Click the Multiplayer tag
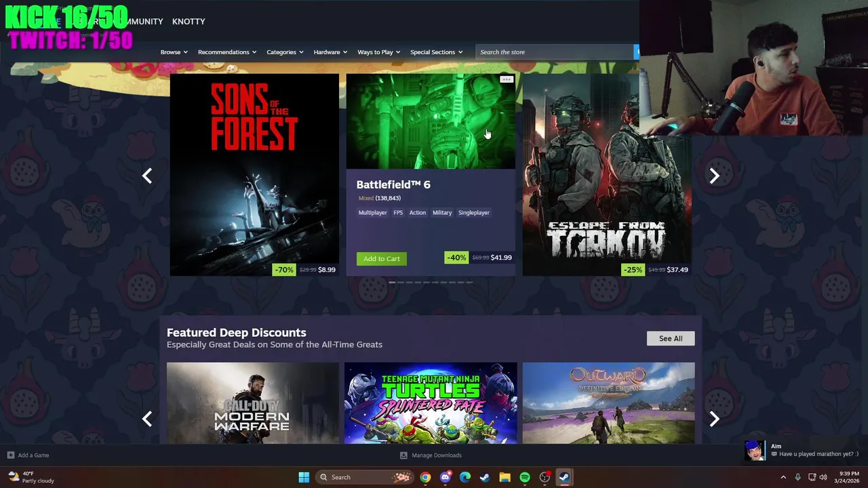Viewport: 868px width, 488px height. [372, 213]
